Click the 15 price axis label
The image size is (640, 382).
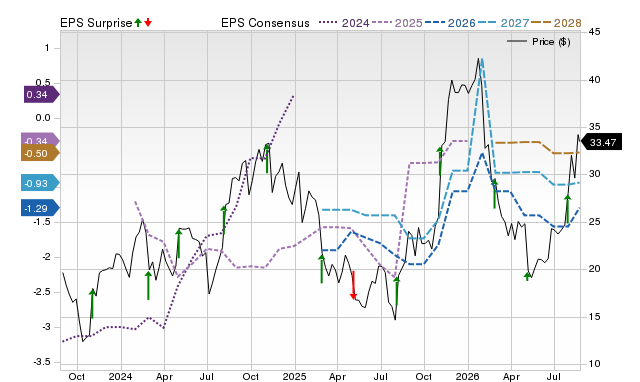coord(595,317)
